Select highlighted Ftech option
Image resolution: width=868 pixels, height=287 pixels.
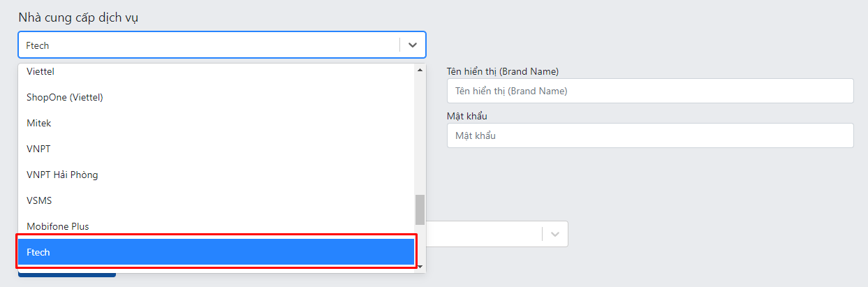(x=216, y=252)
